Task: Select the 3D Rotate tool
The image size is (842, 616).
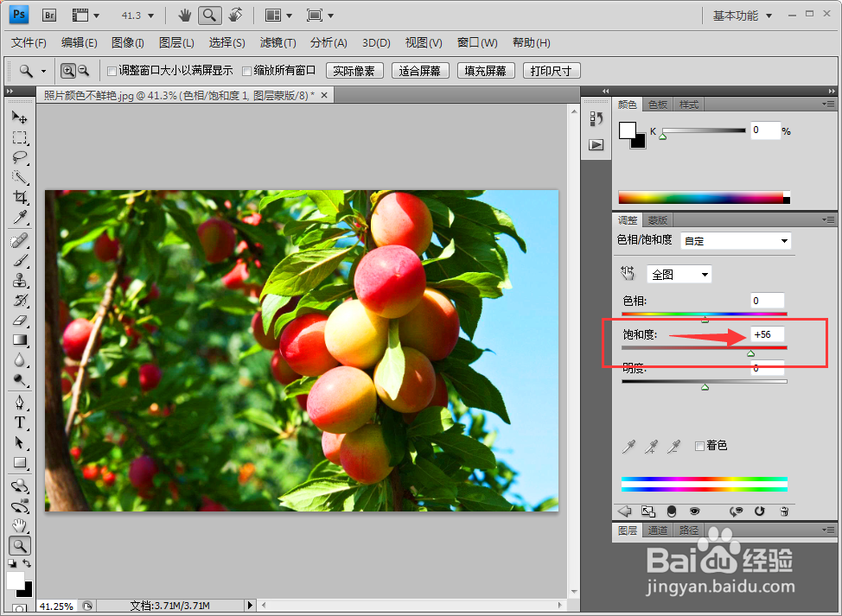Action: pos(20,486)
